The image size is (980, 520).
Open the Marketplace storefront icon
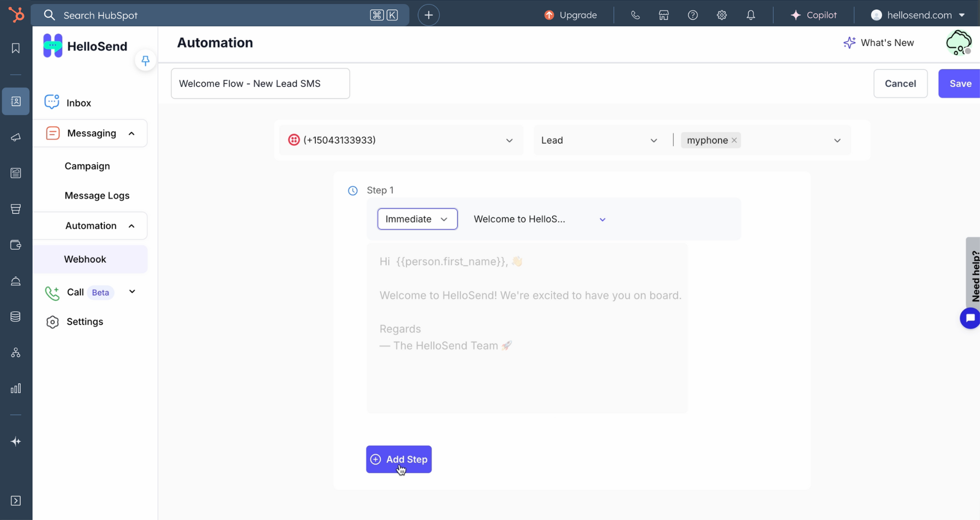click(664, 15)
